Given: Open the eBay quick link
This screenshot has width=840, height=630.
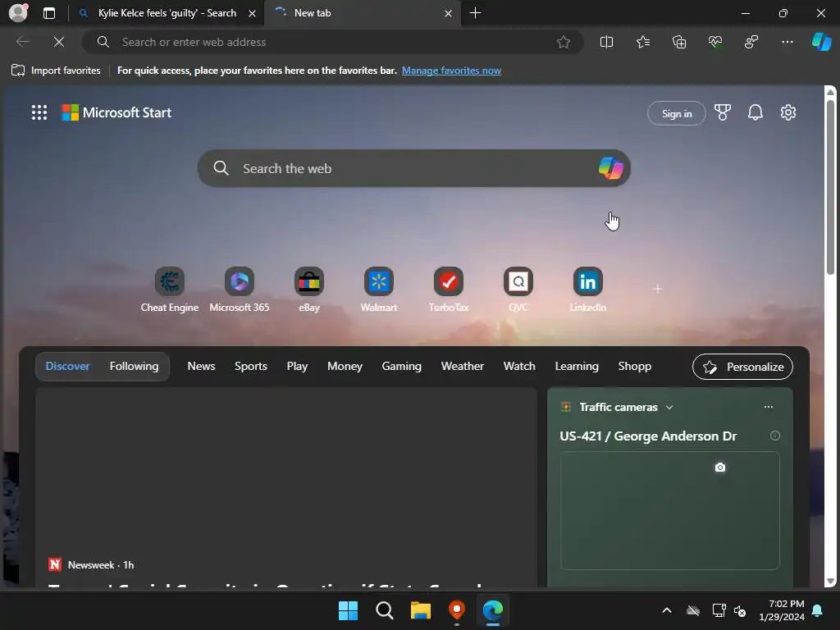Looking at the screenshot, I should (x=309, y=290).
